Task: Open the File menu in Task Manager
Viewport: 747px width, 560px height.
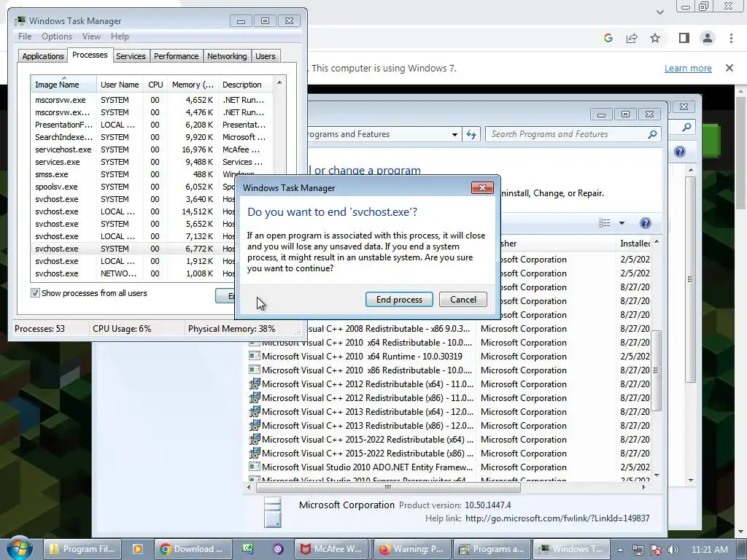Action: pyautogui.click(x=25, y=36)
